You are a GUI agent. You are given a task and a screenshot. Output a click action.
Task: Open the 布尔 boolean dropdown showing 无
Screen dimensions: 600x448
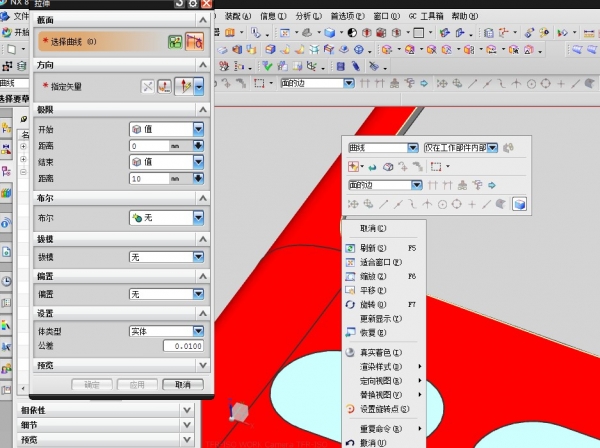click(166, 218)
